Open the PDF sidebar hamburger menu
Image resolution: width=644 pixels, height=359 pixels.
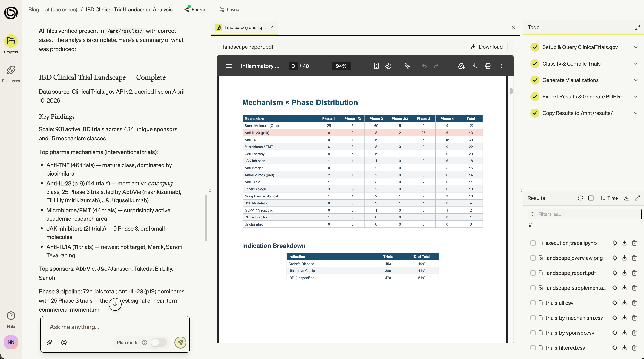tap(229, 66)
